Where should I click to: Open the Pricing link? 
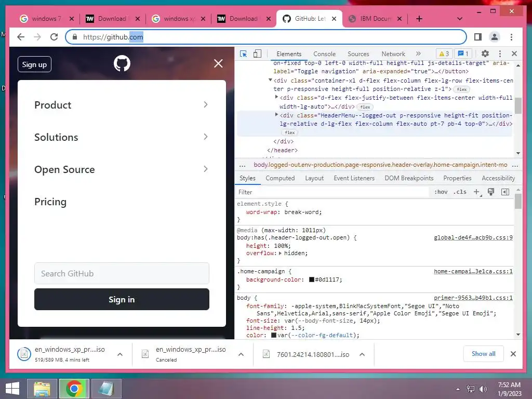click(x=50, y=202)
